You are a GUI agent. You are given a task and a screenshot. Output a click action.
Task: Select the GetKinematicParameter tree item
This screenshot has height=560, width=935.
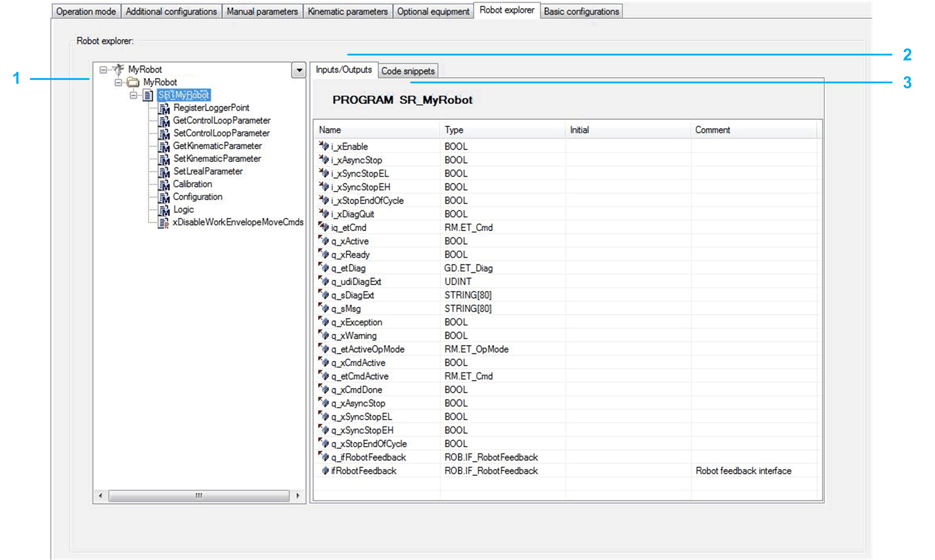(x=217, y=146)
